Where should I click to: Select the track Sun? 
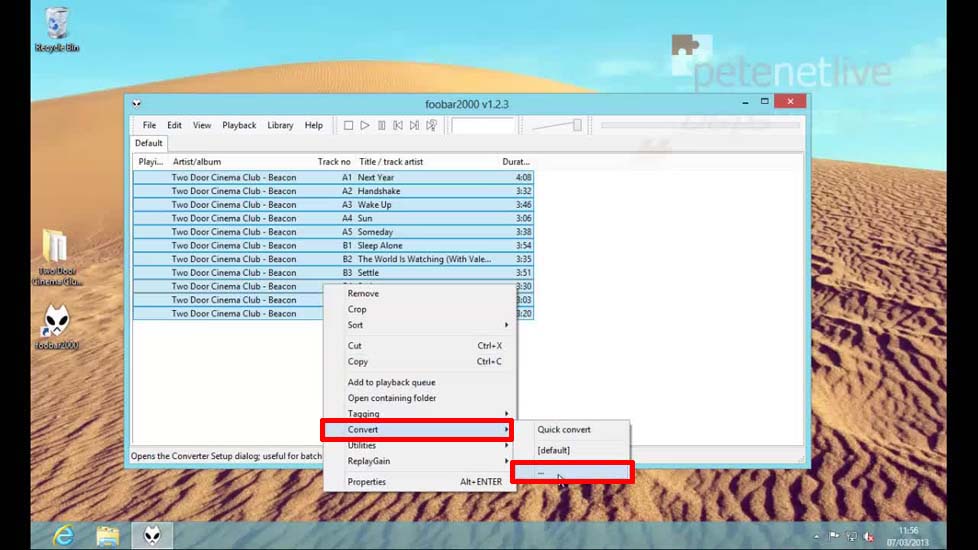point(333,219)
